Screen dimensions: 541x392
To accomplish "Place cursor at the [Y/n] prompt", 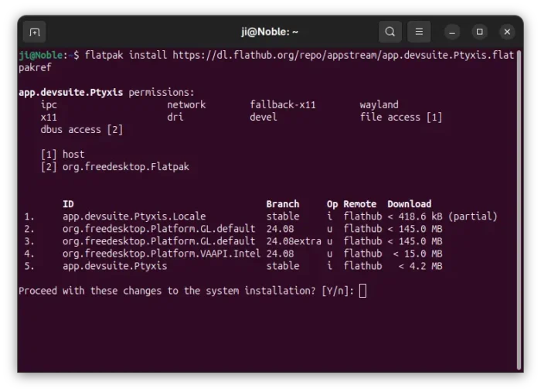I will [362, 291].
